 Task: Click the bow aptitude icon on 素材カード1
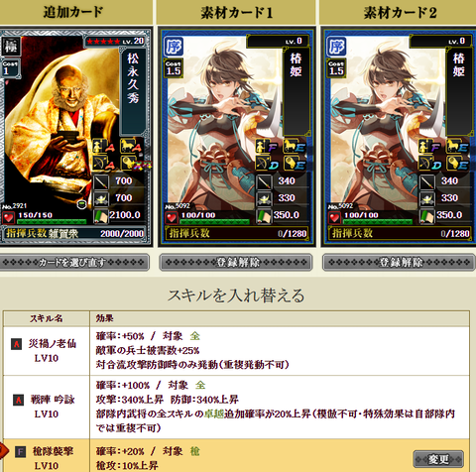pos(262,163)
